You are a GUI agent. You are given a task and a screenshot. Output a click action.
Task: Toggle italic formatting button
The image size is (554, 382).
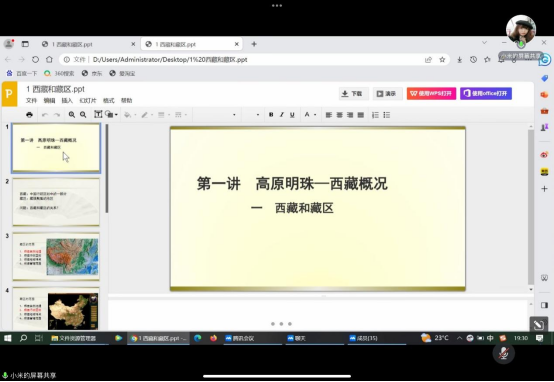tap(282, 114)
